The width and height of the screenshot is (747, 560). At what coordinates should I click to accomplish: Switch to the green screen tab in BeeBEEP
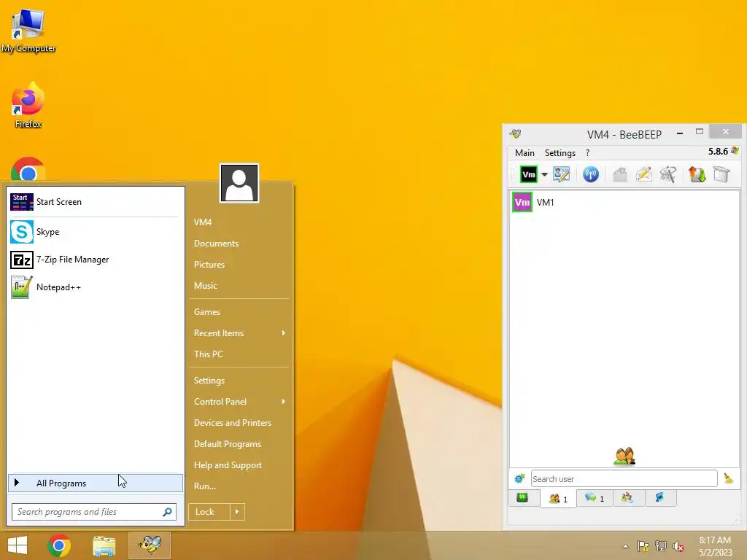pos(522,498)
